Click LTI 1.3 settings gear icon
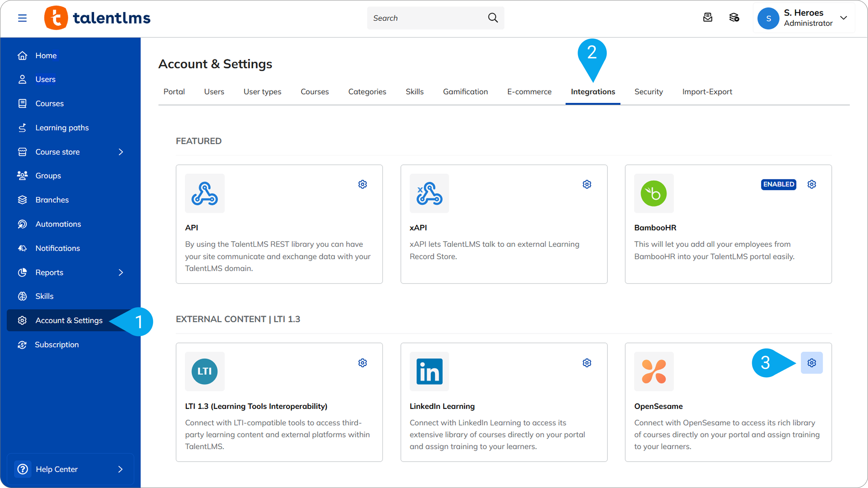 pos(362,363)
